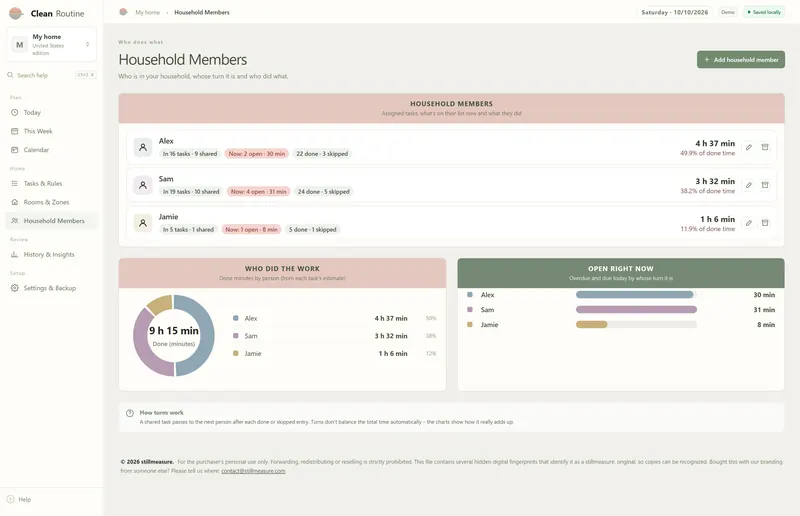Archive Alex with the box icon
800x516 pixels.
(x=765, y=147)
